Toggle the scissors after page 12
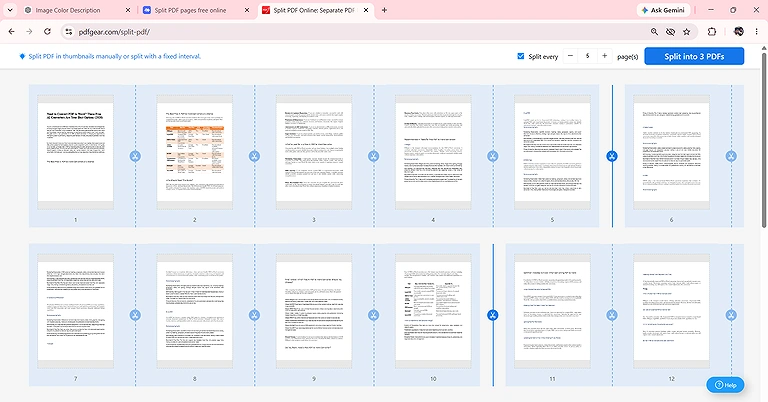768x402 pixels. point(731,315)
